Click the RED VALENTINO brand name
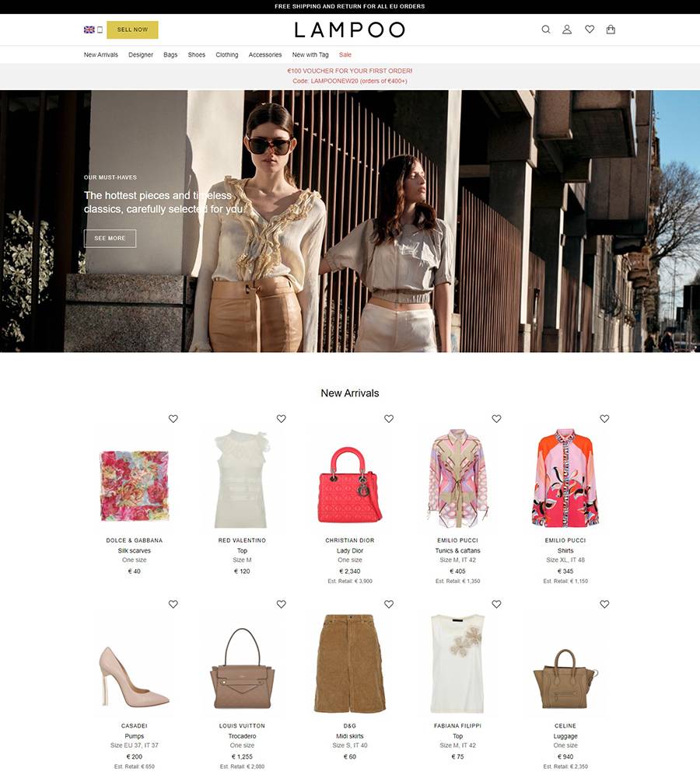 (x=242, y=540)
